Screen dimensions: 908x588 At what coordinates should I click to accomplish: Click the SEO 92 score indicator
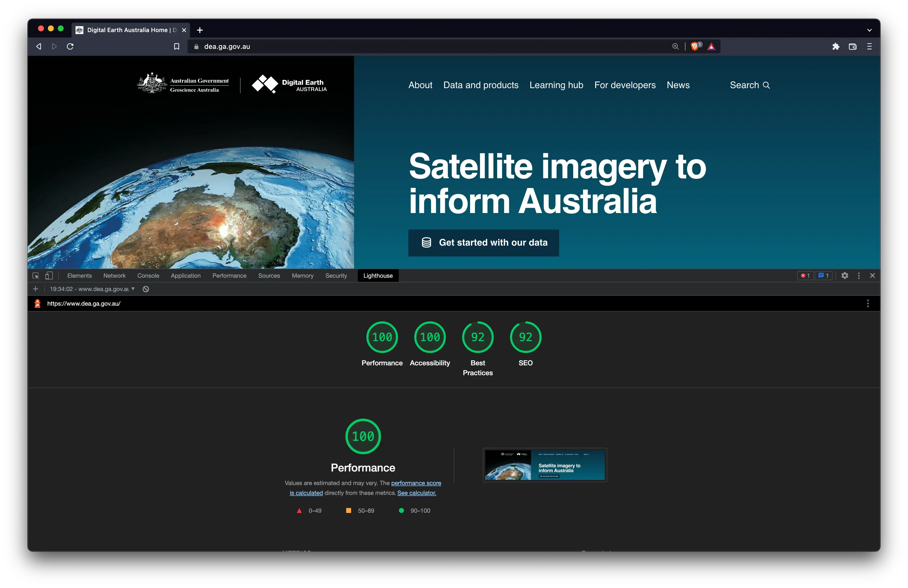pos(525,337)
